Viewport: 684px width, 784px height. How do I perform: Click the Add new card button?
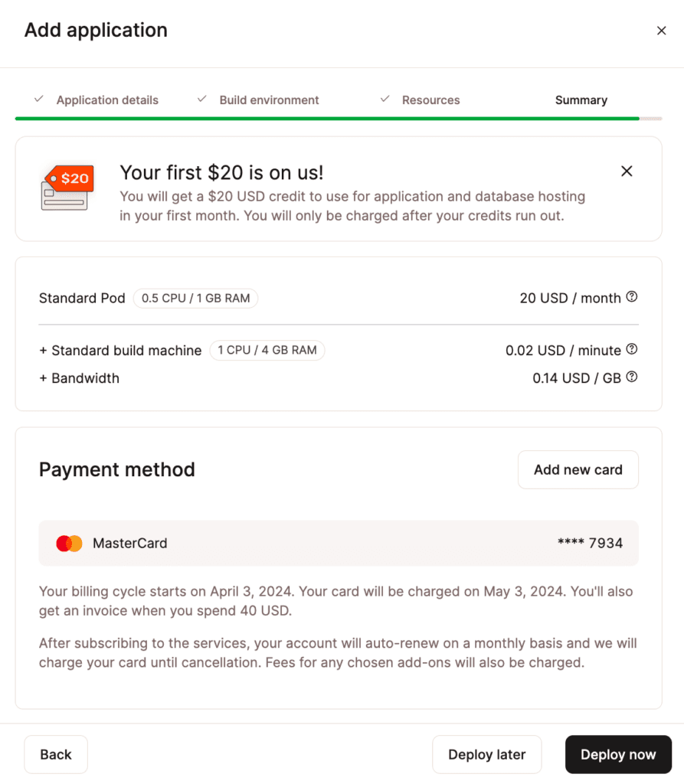point(578,469)
